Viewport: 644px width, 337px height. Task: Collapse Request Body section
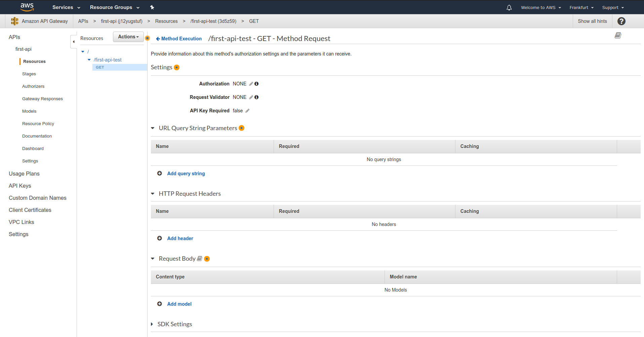(x=153, y=259)
